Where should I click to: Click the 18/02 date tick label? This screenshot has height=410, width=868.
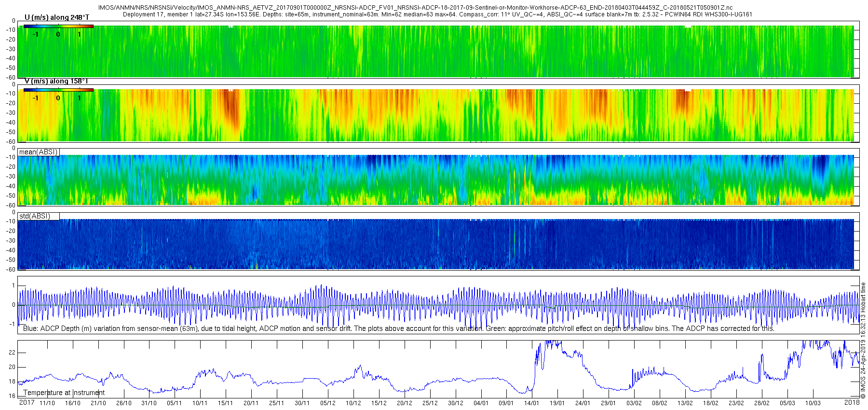click(x=711, y=403)
